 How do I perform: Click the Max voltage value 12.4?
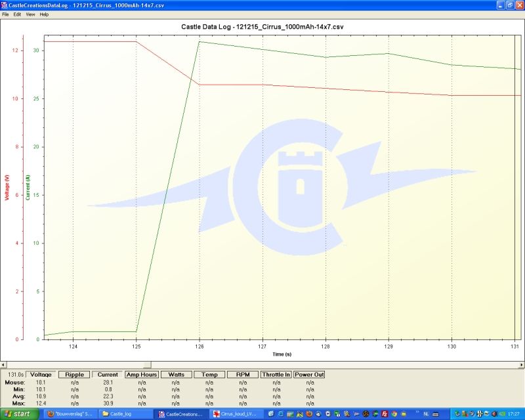[x=41, y=403]
